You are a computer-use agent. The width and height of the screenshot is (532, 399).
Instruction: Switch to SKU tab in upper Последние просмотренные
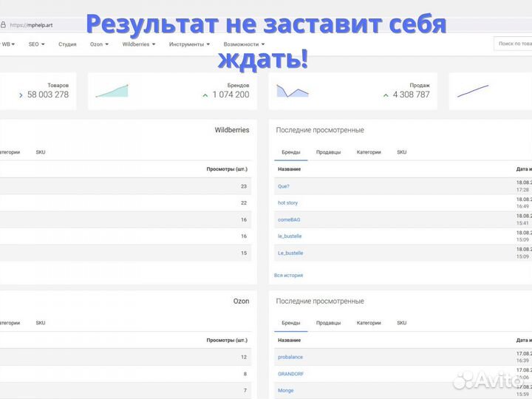coord(402,152)
